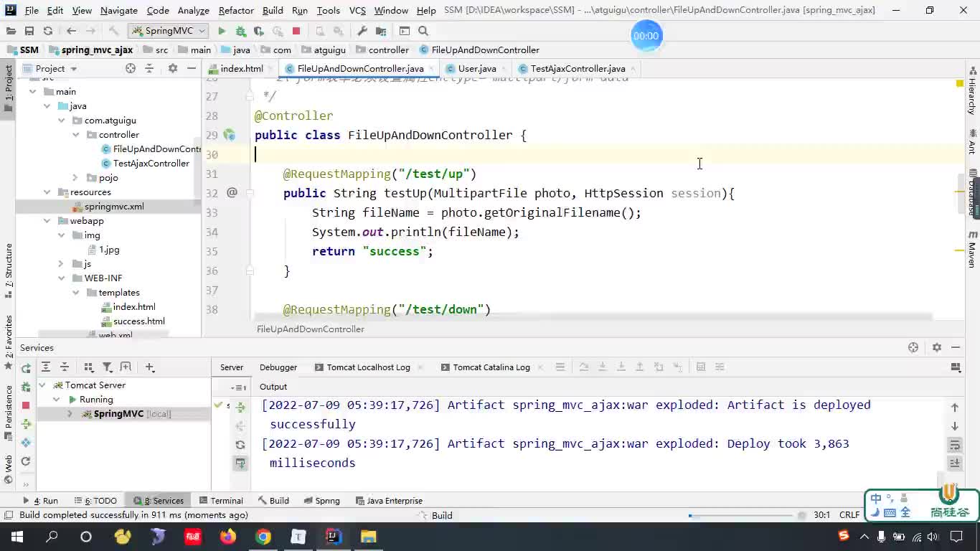Open Firefox from the Windows taskbar
Screen dimensions: 980x551
click(228, 537)
